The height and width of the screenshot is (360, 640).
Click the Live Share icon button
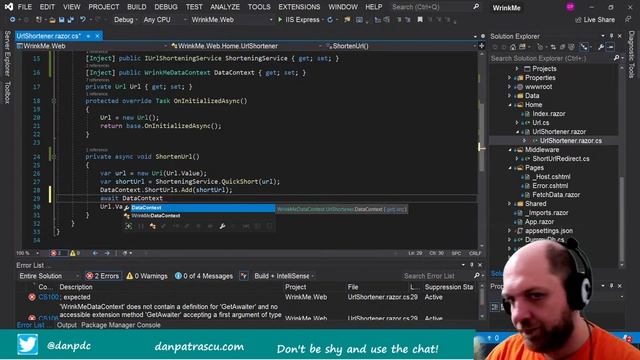click(595, 20)
